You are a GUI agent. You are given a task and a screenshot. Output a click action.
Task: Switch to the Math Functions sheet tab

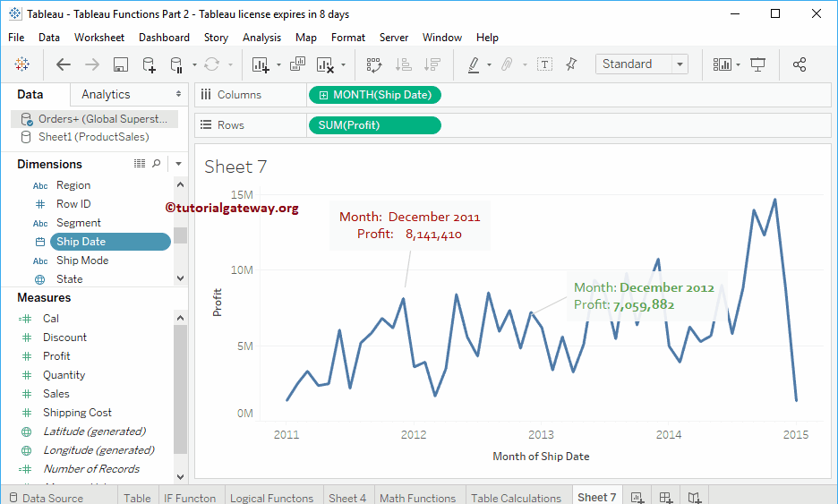click(418, 498)
